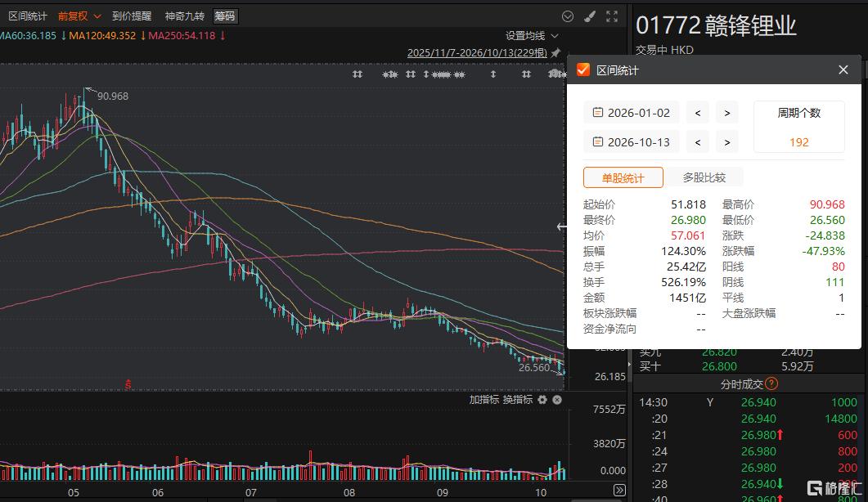Open the 区间统计 toolbar item
868x502 pixels.
click(28, 16)
